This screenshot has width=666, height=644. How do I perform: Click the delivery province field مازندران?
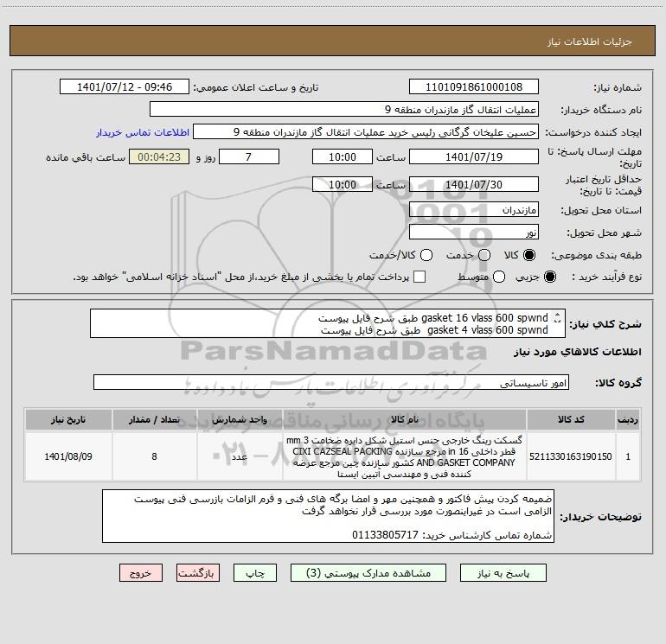pyautogui.click(x=474, y=209)
